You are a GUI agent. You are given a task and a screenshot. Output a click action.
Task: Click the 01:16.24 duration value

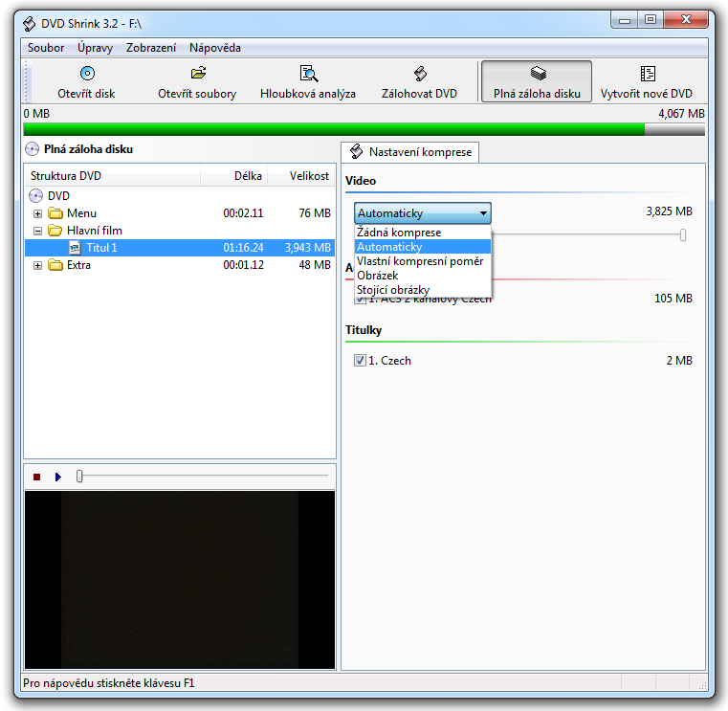[243, 248]
